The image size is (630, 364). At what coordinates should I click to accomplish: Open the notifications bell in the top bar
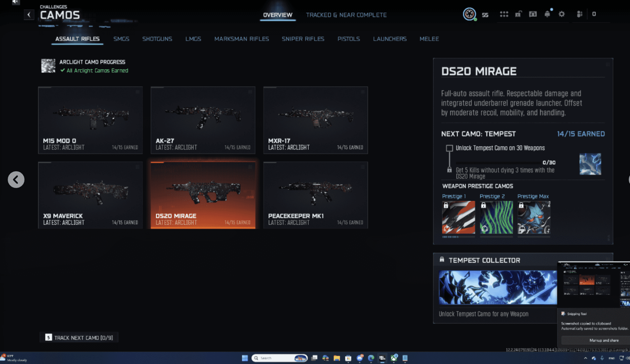click(x=547, y=14)
